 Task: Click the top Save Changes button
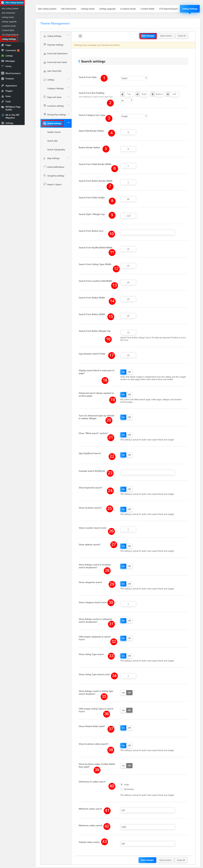point(148,36)
